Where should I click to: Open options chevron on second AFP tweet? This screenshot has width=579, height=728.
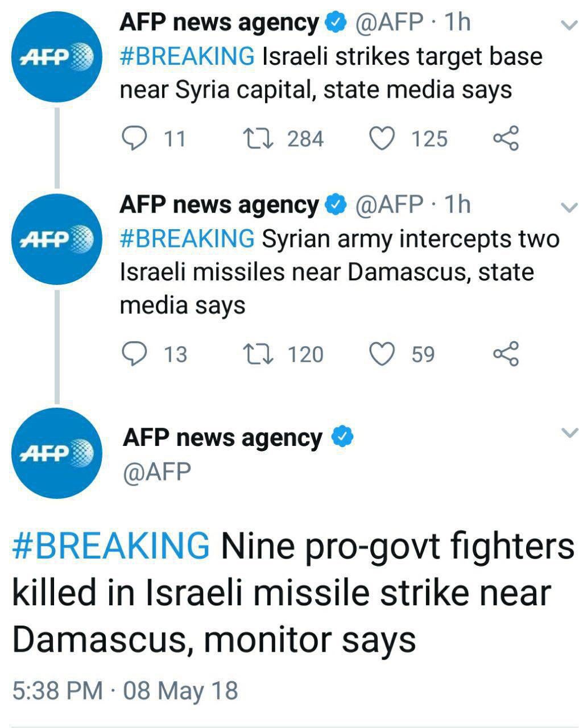click(568, 207)
